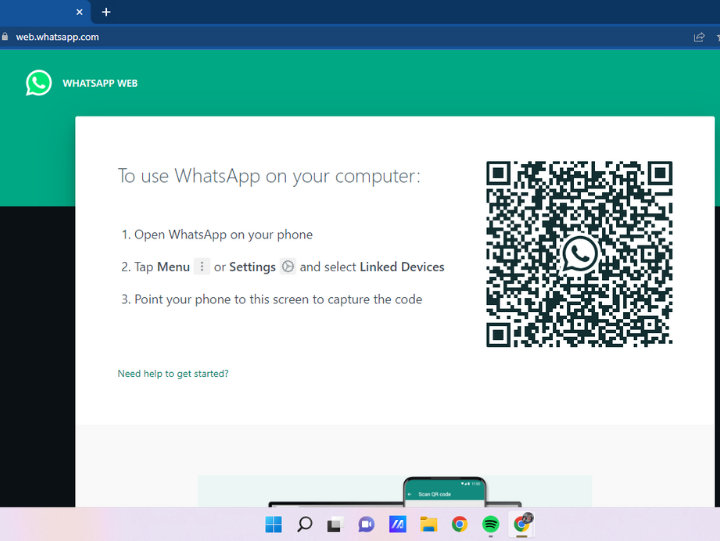Click the "Linked Devices" text in step 2

[402, 267]
